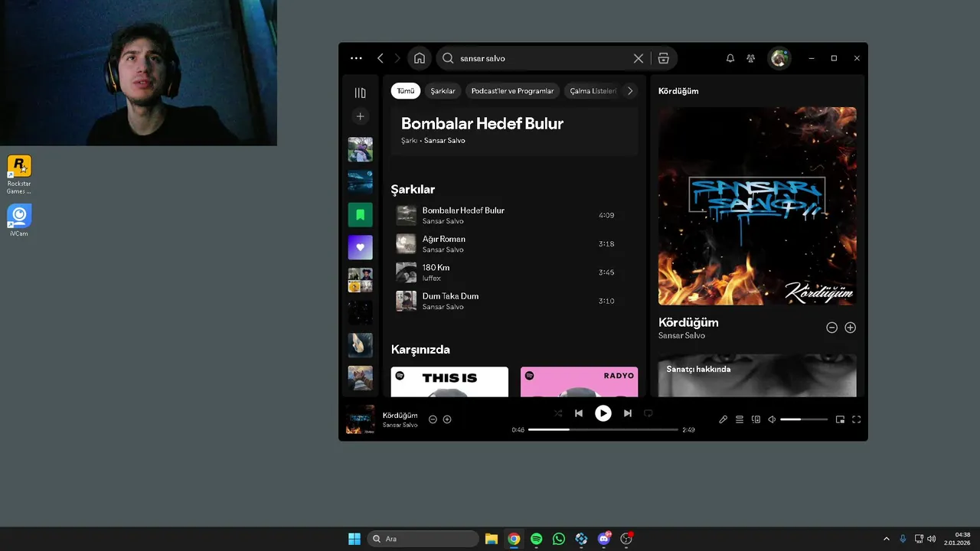Open Sansar Salvo artist in bottom bar
This screenshot has height=551, width=980.
pos(400,425)
